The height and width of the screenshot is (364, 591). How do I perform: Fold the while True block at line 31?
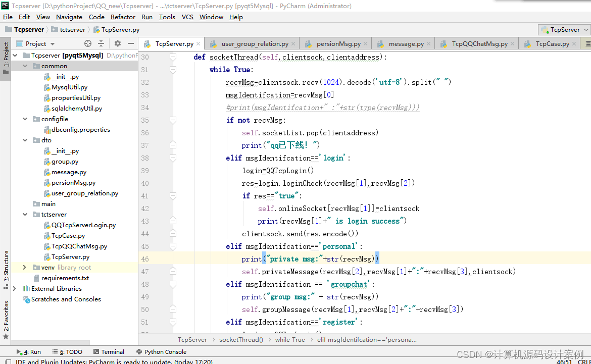[173, 70]
